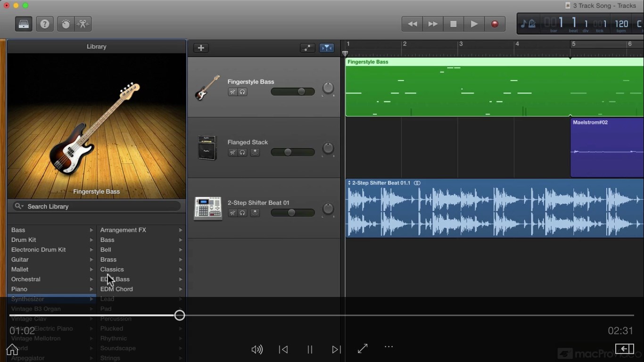Open the Editor with the scissors icon
This screenshot has width=644, height=362.
pos(83,24)
